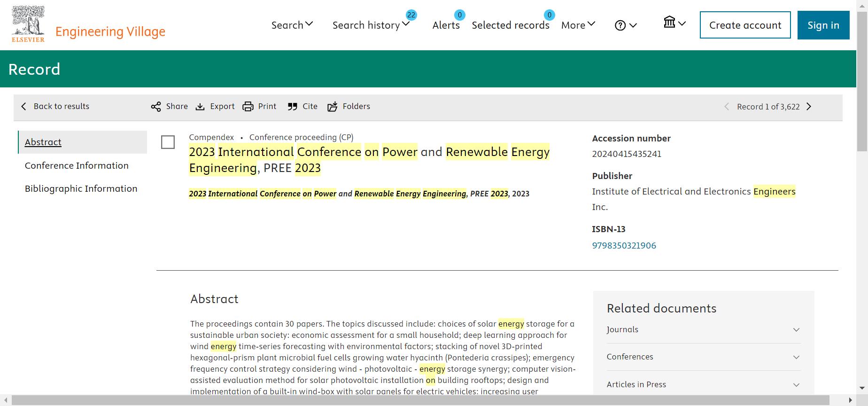Open the institution building icon menu

669,22
